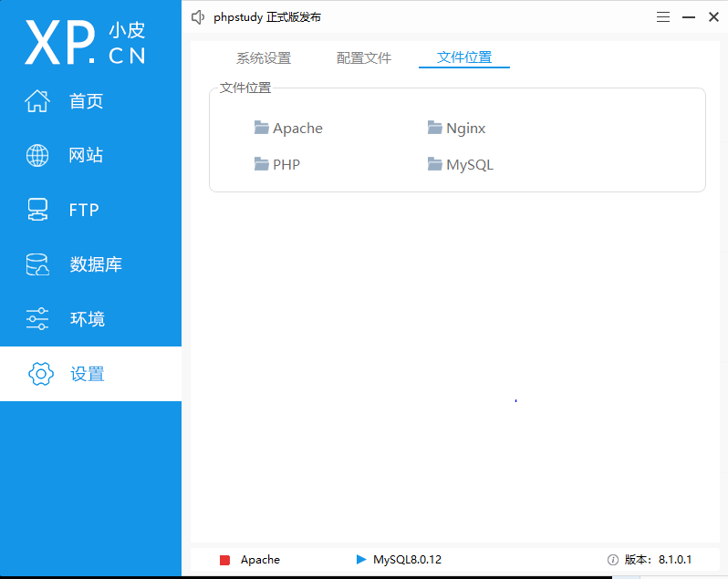Screen dimensions: 728x579
Task: Open the MySQL folder location
Action: pos(460,164)
